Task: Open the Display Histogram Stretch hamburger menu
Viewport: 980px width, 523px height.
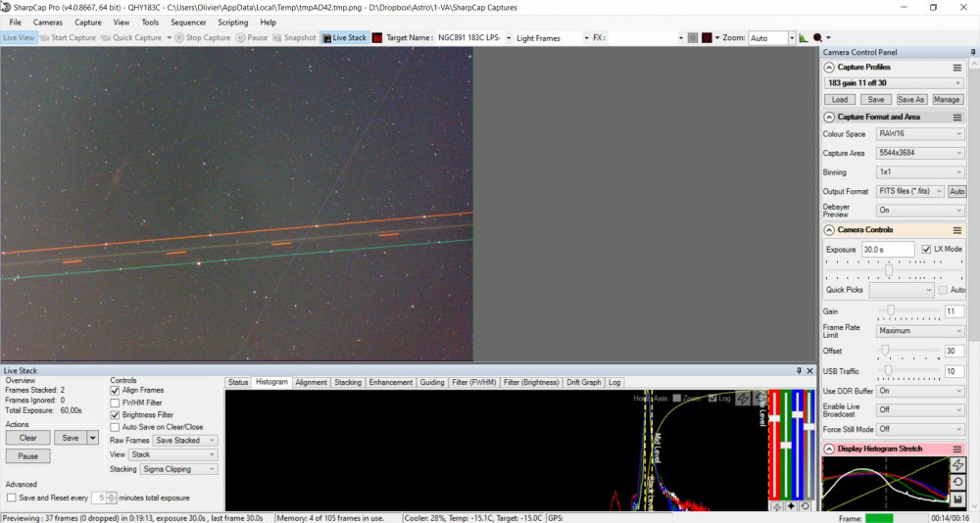Action: tap(956, 449)
